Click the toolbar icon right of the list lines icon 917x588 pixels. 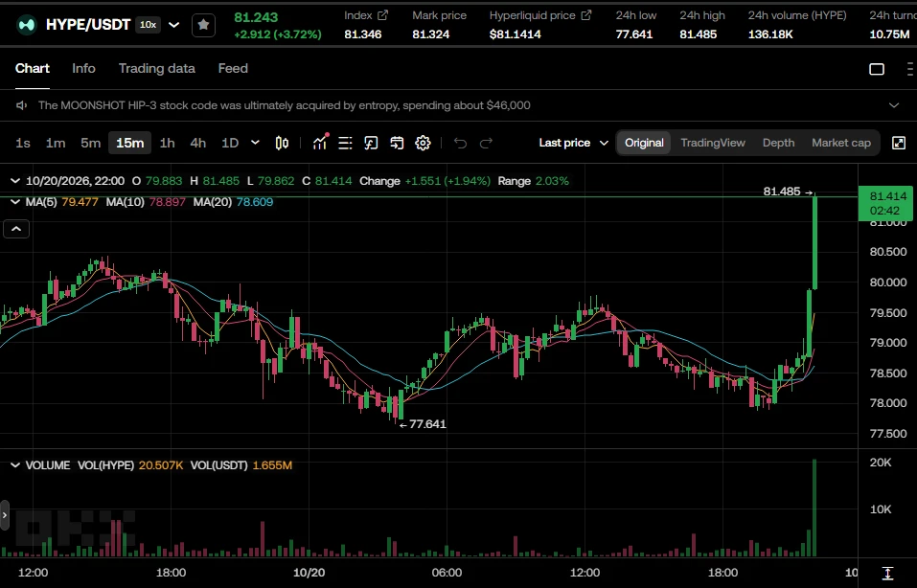coord(371,143)
